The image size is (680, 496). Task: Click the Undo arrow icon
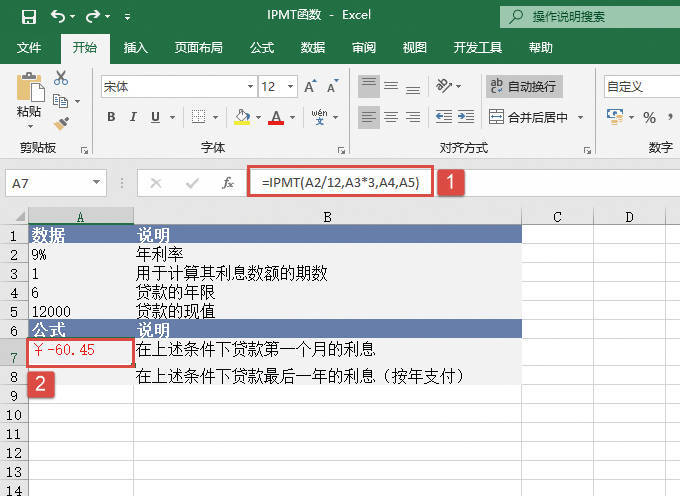coord(58,16)
